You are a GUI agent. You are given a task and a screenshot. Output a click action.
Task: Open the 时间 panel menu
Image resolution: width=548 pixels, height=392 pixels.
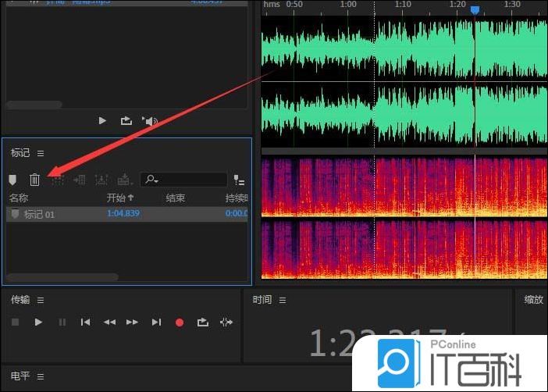(283, 300)
